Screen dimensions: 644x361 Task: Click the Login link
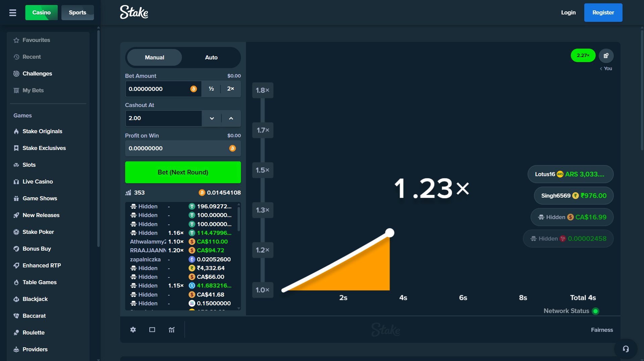point(568,12)
